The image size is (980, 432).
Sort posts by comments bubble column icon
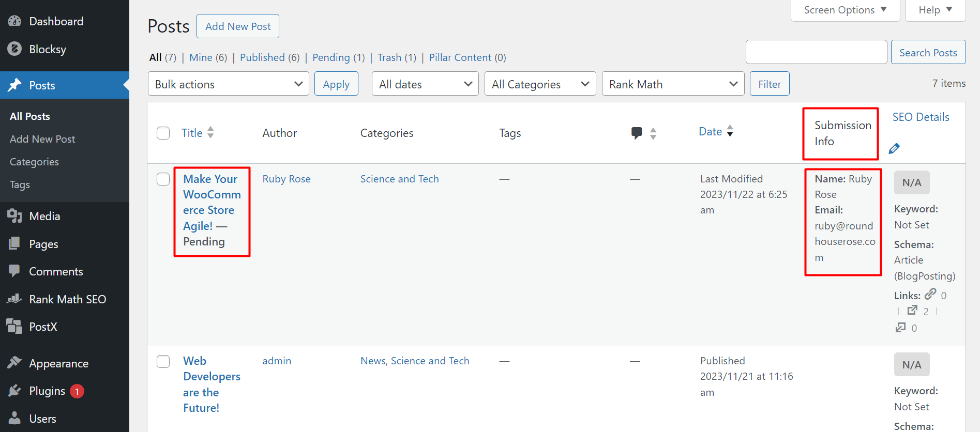point(637,133)
